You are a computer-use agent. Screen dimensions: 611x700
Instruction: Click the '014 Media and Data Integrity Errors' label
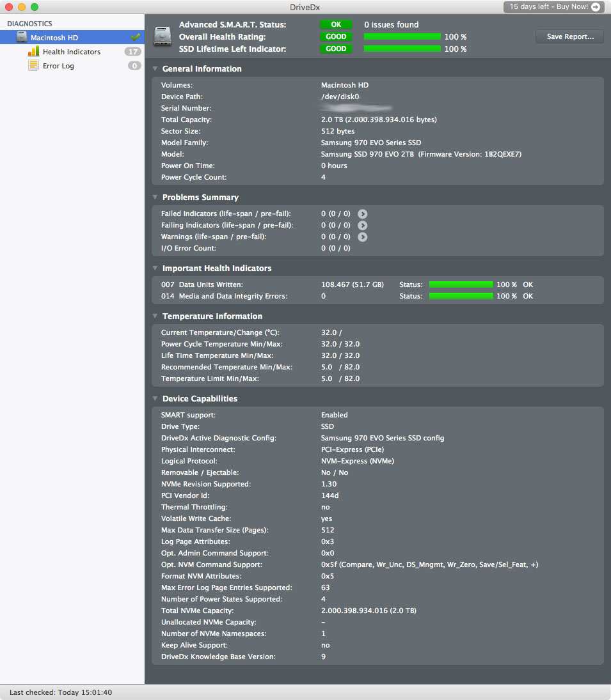[x=224, y=296]
